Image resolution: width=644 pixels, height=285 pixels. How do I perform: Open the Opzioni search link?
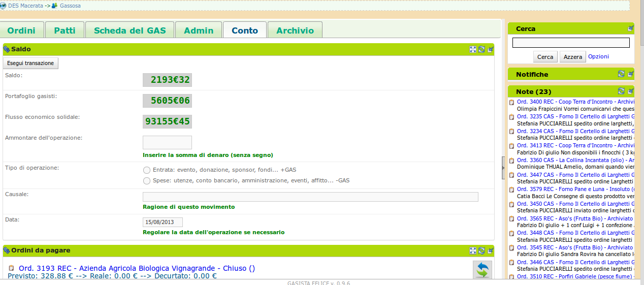pyautogui.click(x=598, y=56)
